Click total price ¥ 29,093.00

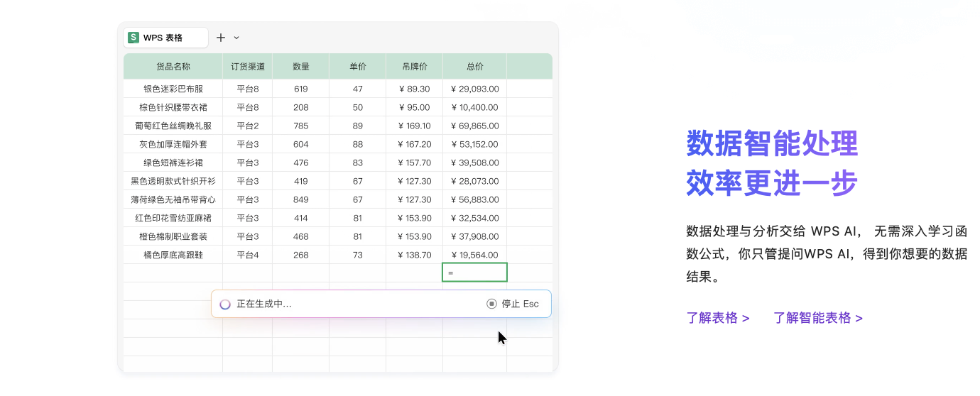click(x=475, y=89)
